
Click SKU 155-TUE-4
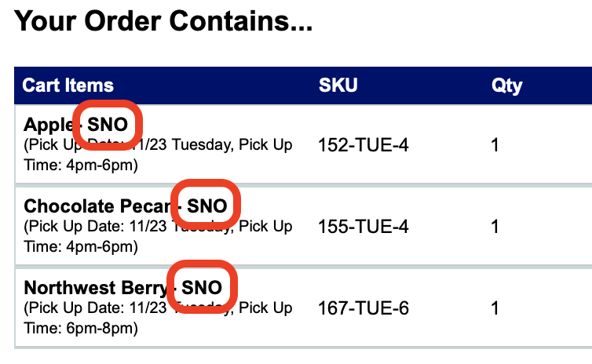pos(363,227)
